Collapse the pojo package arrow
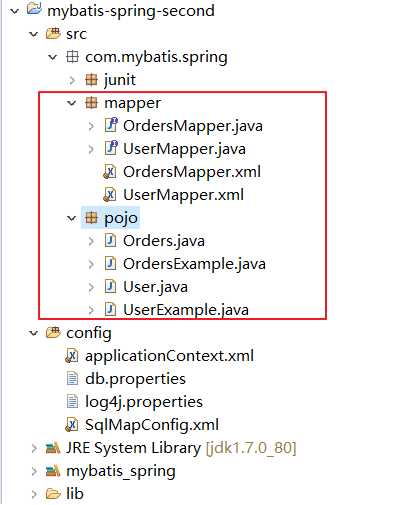 point(72,218)
